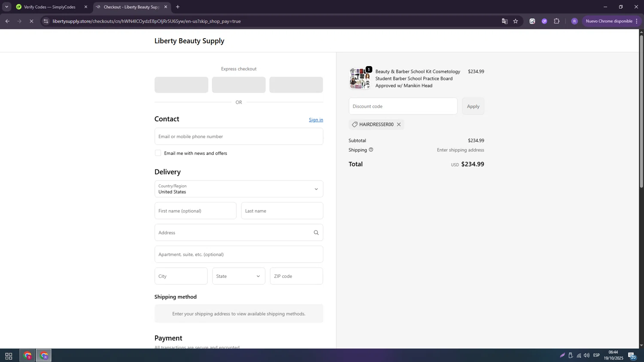Viewport: 644px width, 362px height.
Task: Click the HAIRDRESSER00 code label
Action: [x=376, y=124]
